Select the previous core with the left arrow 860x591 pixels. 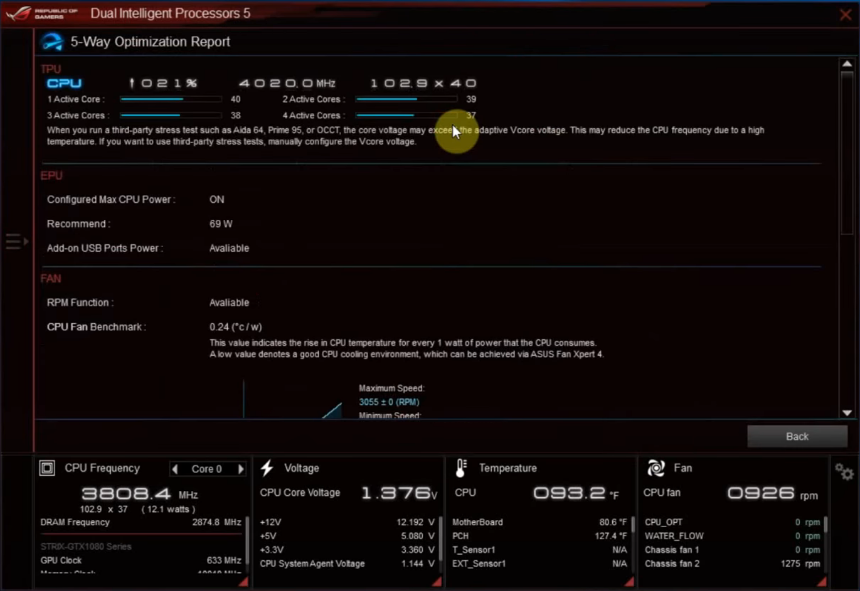175,469
